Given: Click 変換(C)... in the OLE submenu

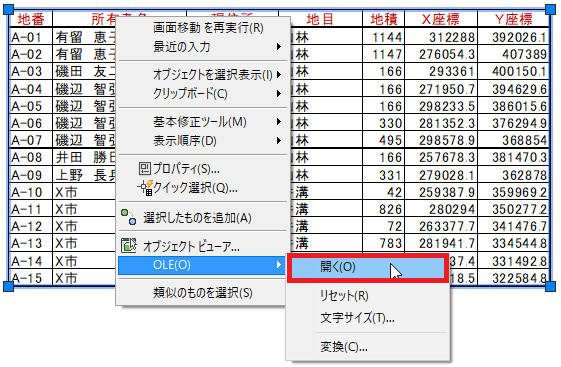Looking at the screenshot, I should [368, 347].
